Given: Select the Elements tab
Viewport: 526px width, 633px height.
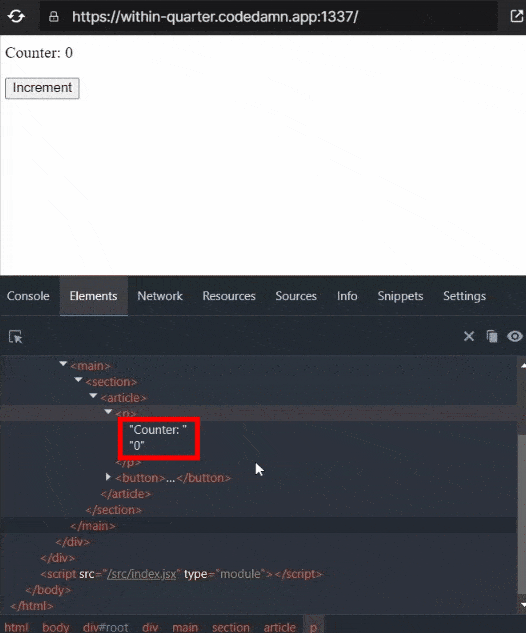Looking at the screenshot, I should [93, 296].
